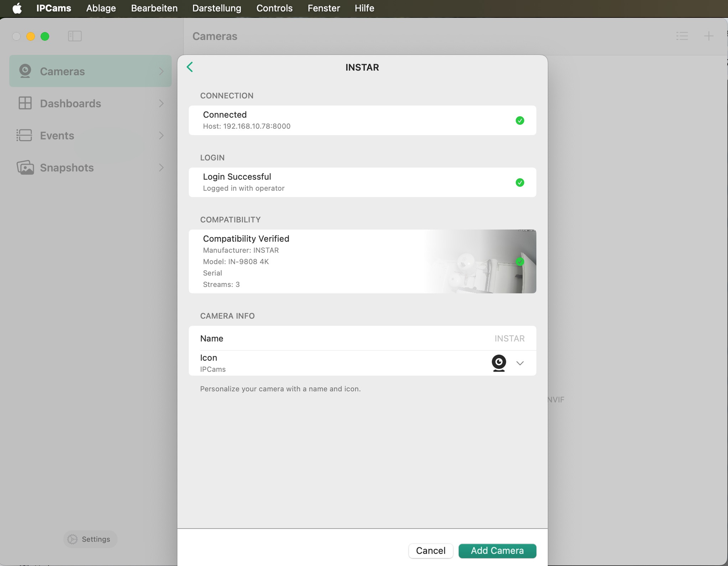This screenshot has height=566, width=728.
Task: Cancel the add camera dialog
Action: (x=430, y=550)
